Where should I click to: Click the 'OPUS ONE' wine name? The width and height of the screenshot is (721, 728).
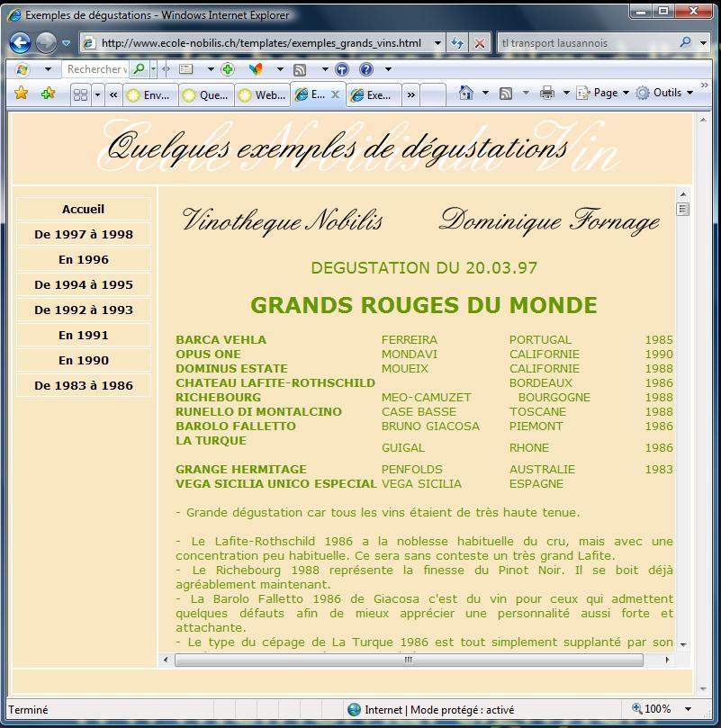[208, 354]
